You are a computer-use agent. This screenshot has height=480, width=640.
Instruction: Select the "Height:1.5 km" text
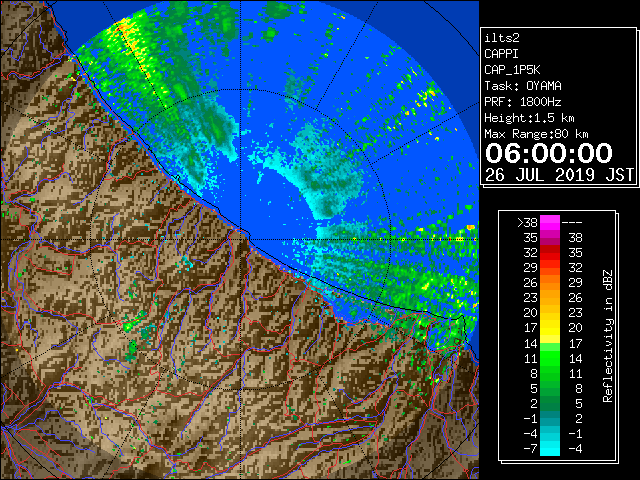[x=529, y=118]
